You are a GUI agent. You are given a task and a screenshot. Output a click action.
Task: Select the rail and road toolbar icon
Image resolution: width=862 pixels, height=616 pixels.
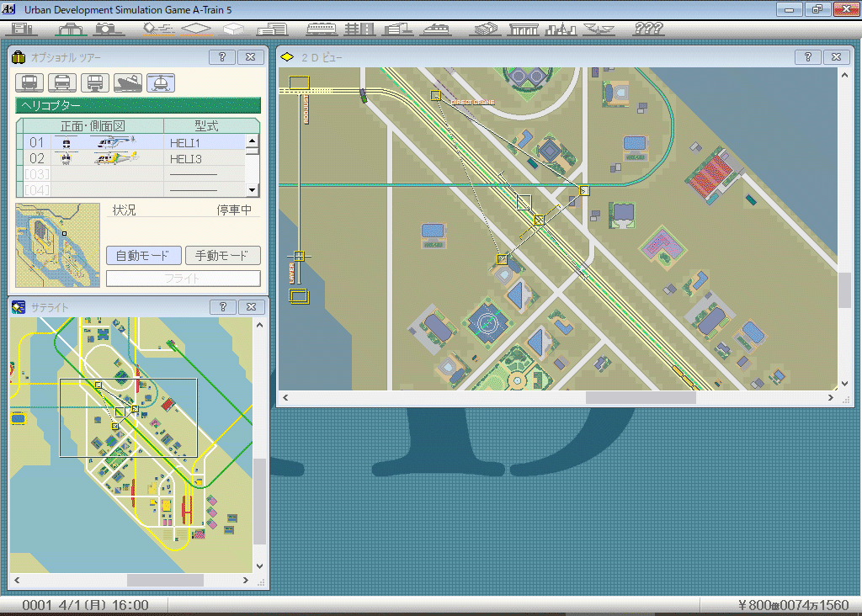(x=359, y=29)
